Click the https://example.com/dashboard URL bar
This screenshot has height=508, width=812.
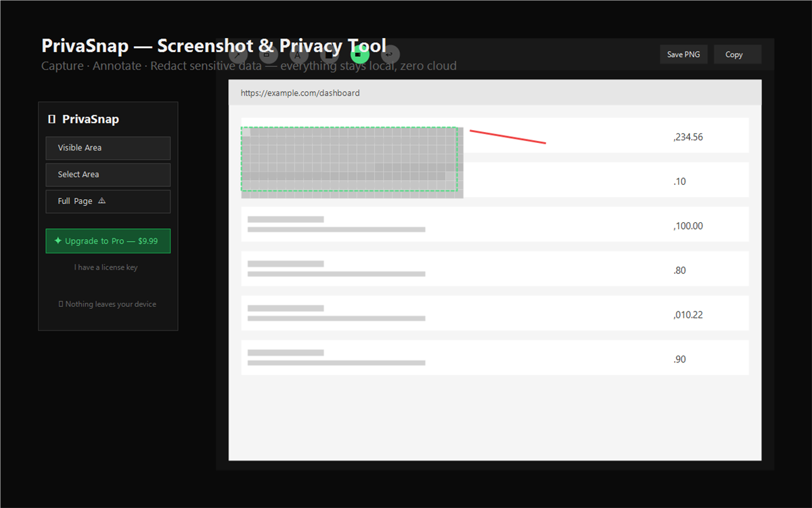pos(495,93)
